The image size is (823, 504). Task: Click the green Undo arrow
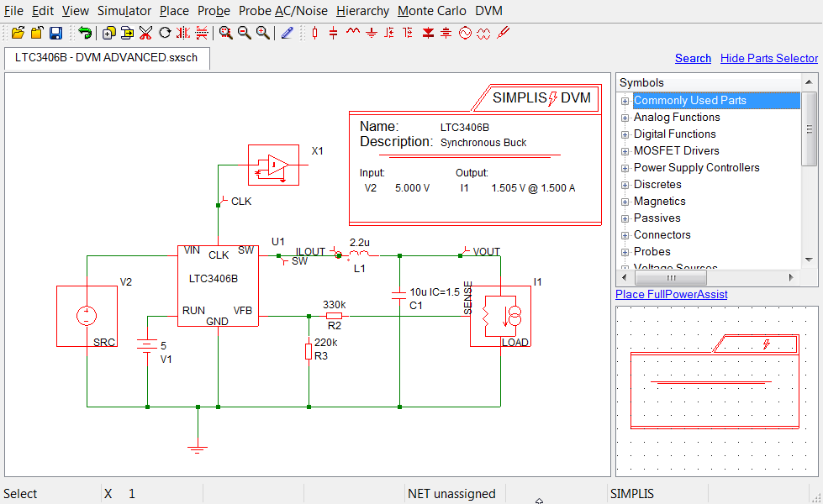(85, 33)
